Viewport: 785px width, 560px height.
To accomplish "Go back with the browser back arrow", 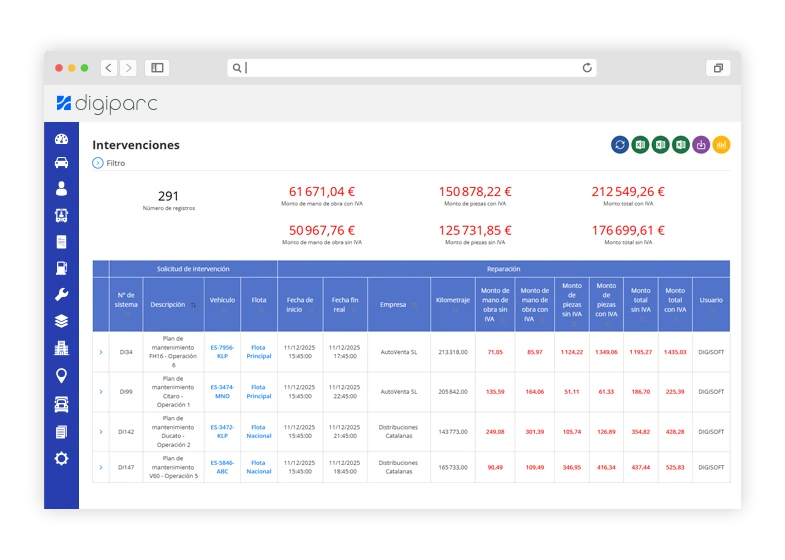I will point(109,68).
